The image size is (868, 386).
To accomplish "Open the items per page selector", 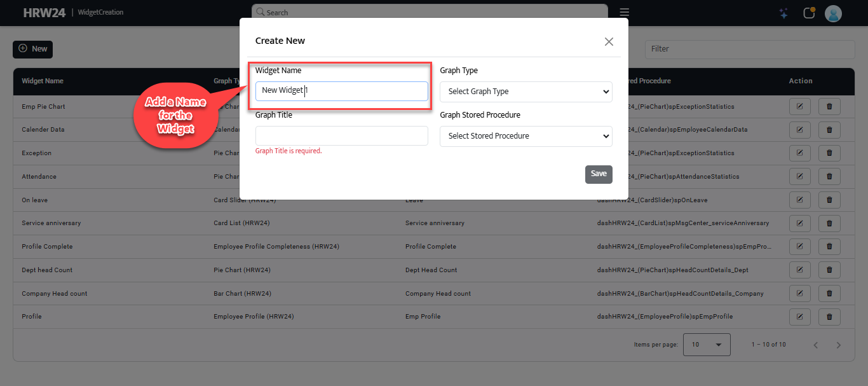I will tap(707, 345).
